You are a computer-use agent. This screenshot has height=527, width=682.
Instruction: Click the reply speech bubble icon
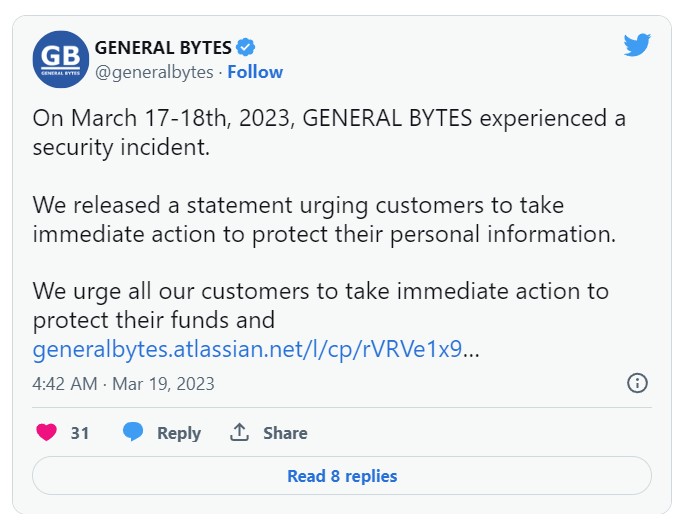tap(133, 432)
